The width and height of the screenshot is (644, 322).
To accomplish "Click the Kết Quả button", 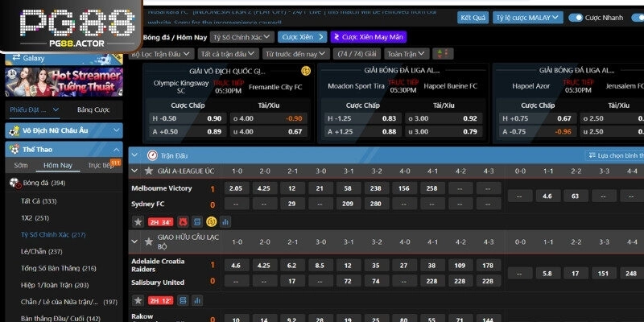I will (x=473, y=18).
